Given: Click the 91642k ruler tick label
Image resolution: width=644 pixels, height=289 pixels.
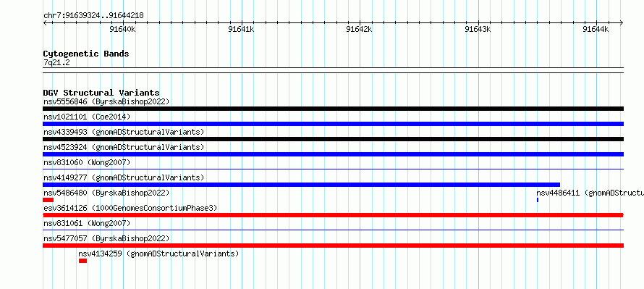Looking at the screenshot, I should [x=360, y=29].
